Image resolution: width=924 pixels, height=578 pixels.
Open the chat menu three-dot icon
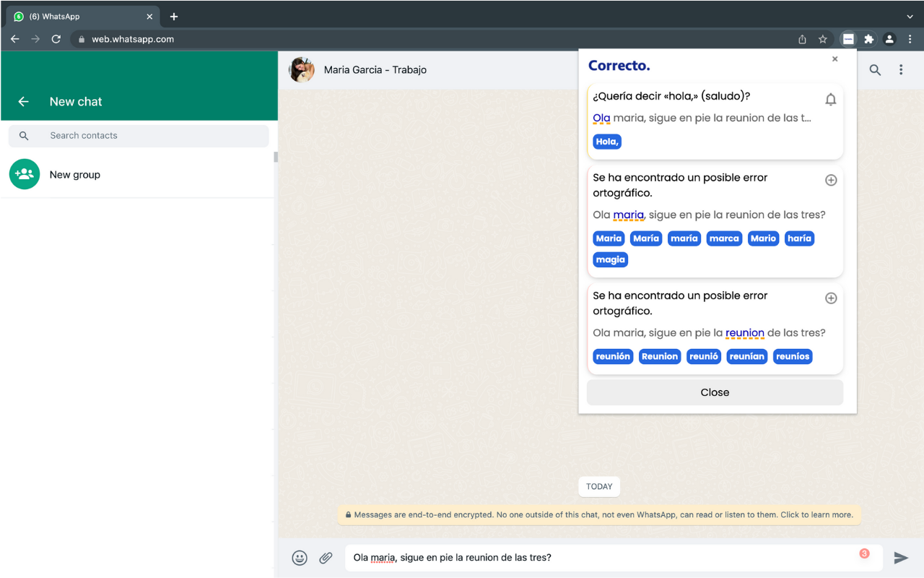(901, 70)
